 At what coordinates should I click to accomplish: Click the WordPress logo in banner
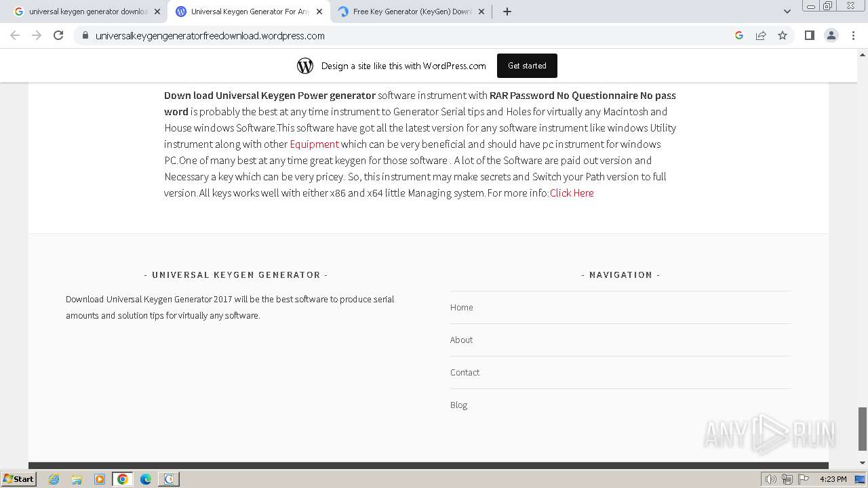pyautogui.click(x=305, y=66)
